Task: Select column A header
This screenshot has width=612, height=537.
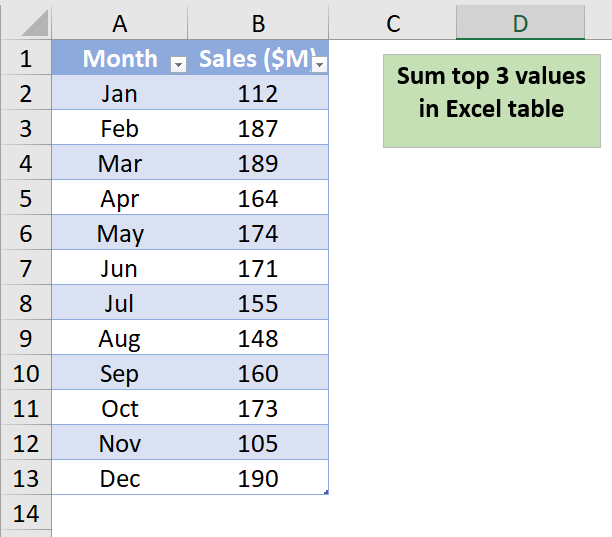Action: [120, 23]
